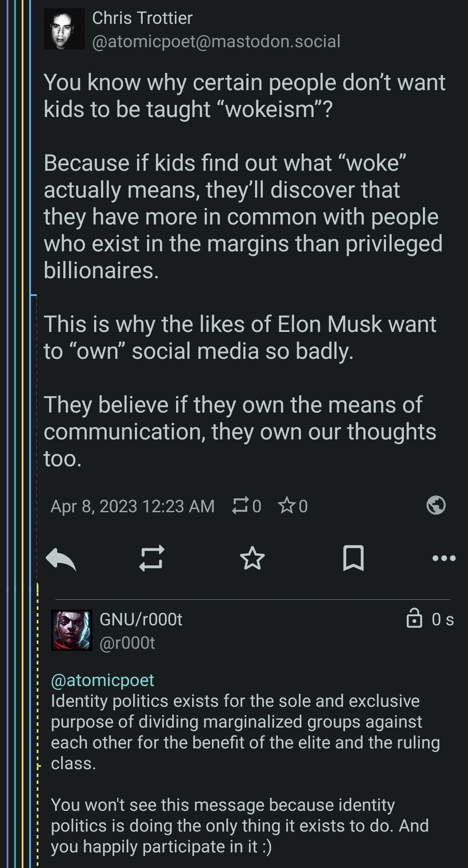The height and width of the screenshot is (868, 468).
Task: Open the GNU/r000t display name
Action: tap(141, 619)
